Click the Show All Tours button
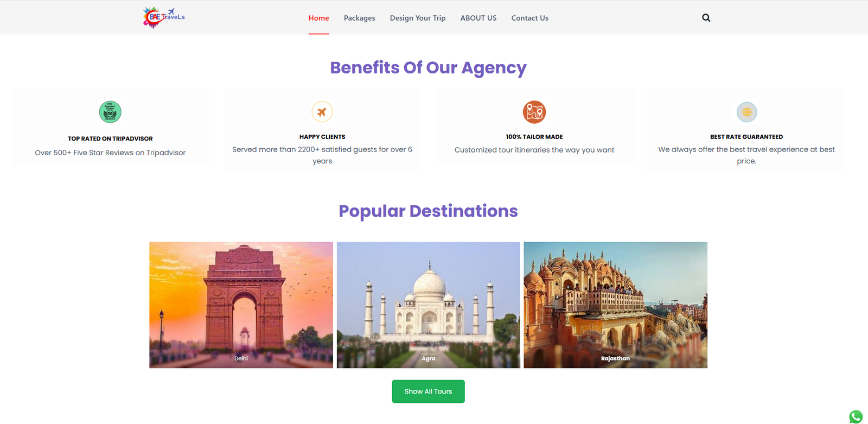The height and width of the screenshot is (424, 868). [429, 391]
